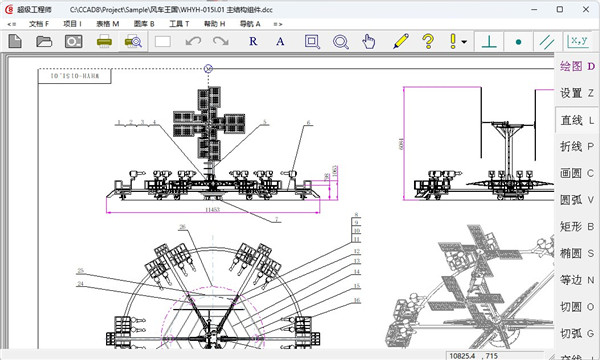Click the undo arrow
The width and height of the screenshot is (600, 360).
[193, 41]
